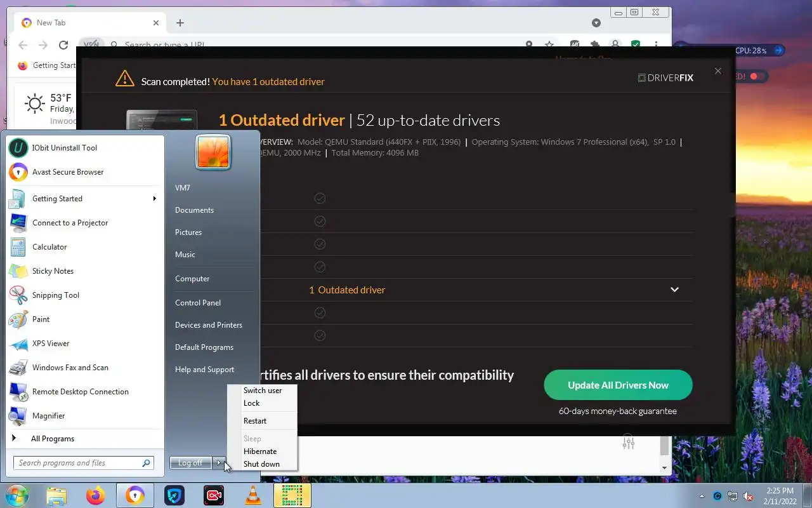Viewport: 812px width, 508px height.
Task: Open IObit Uninstall Tool from Start menu
Action: point(85,148)
